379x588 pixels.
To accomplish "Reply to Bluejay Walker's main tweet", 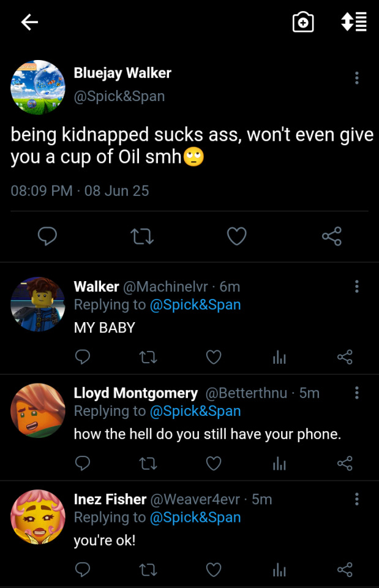I will tap(47, 236).
